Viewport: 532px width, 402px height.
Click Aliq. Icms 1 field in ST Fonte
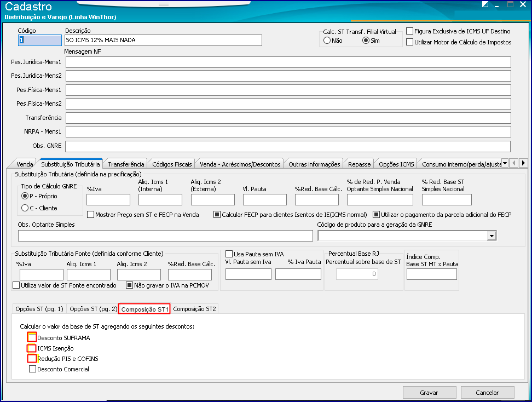[x=89, y=275]
